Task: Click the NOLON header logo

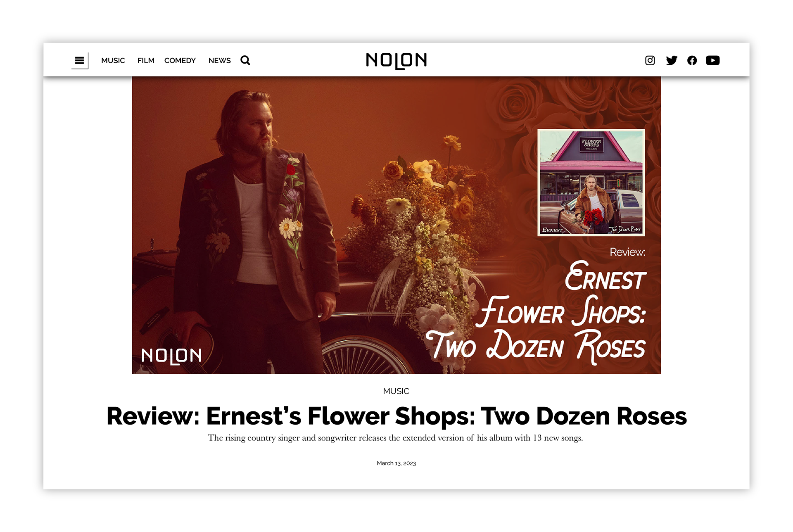Action: click(396, 61)
